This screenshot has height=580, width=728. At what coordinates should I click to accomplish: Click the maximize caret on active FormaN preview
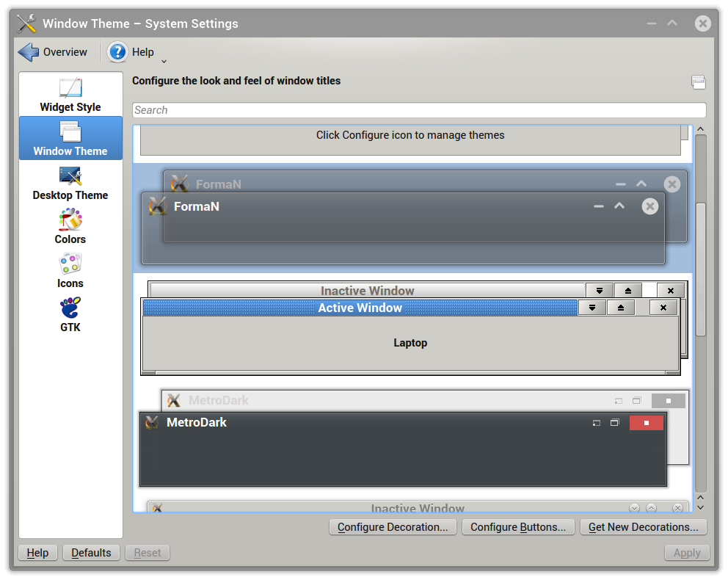coord(619,206)
